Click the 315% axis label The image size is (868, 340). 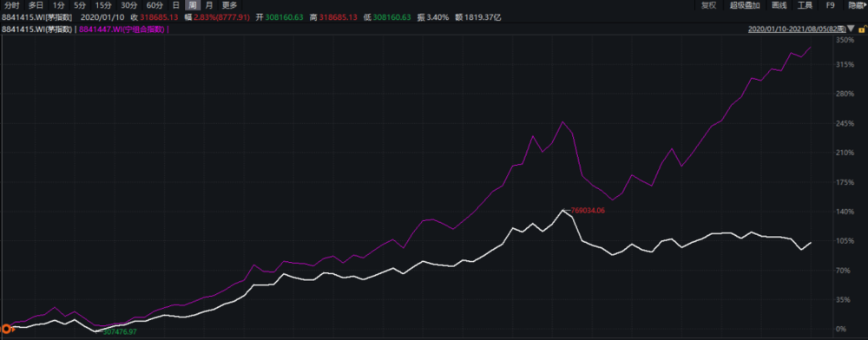(x=845, y=65)
